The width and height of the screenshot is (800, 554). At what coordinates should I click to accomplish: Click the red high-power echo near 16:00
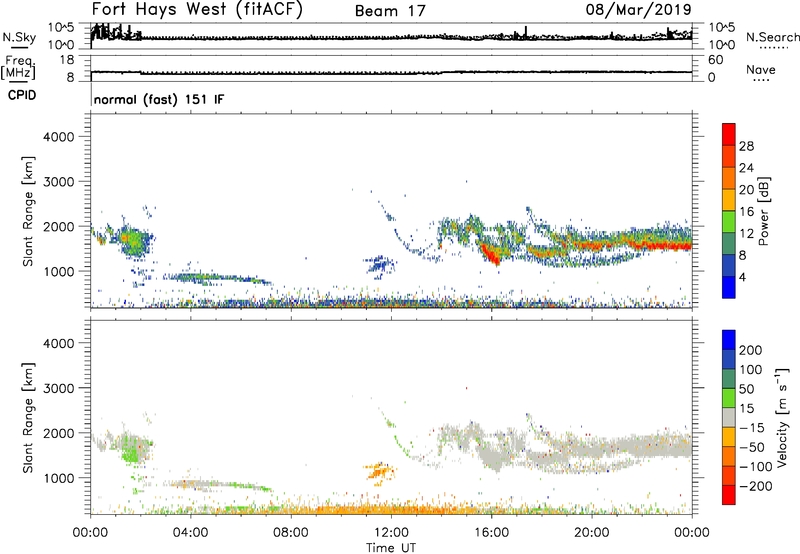490,254
